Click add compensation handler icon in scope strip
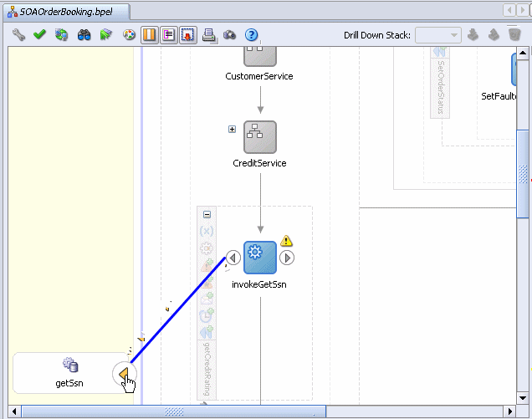Image resolution: width=532 pixels, height=419 pixels. pos(207,332)
